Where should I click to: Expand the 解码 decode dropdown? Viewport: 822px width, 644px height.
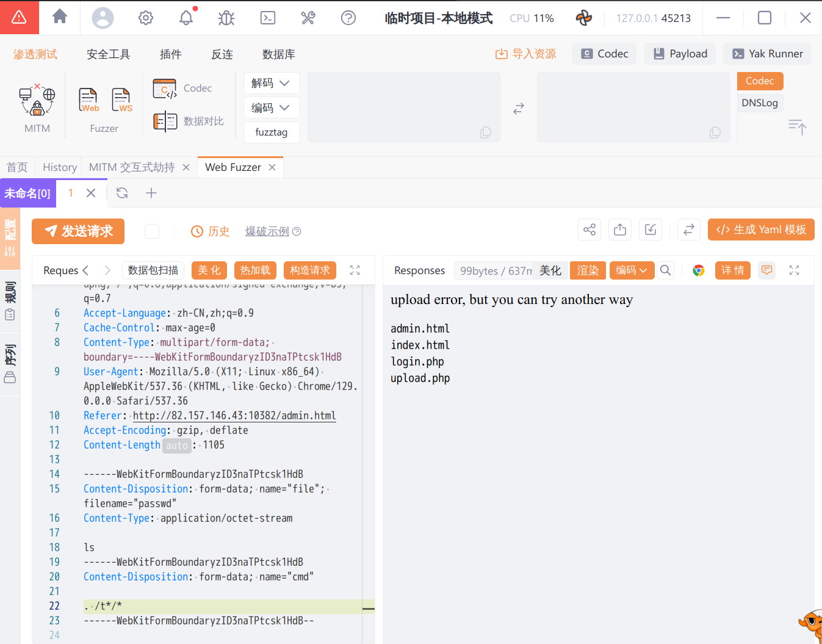(272, 83)
